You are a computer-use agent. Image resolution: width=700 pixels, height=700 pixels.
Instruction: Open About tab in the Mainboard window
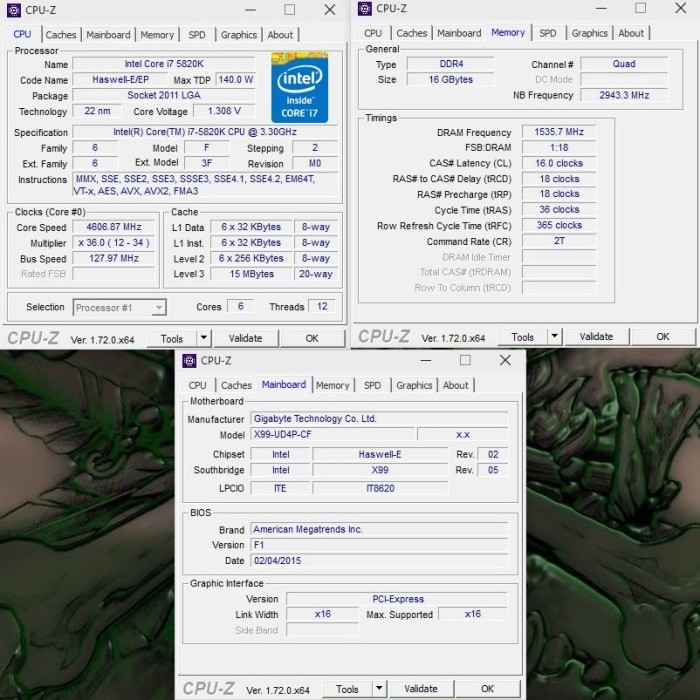[x=456, y=385]
